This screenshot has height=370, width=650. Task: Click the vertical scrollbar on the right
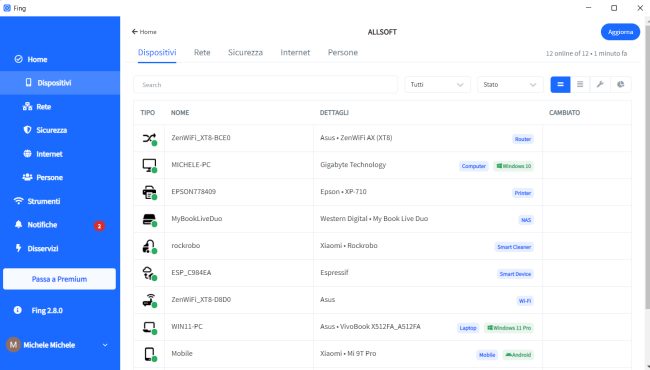647,164
